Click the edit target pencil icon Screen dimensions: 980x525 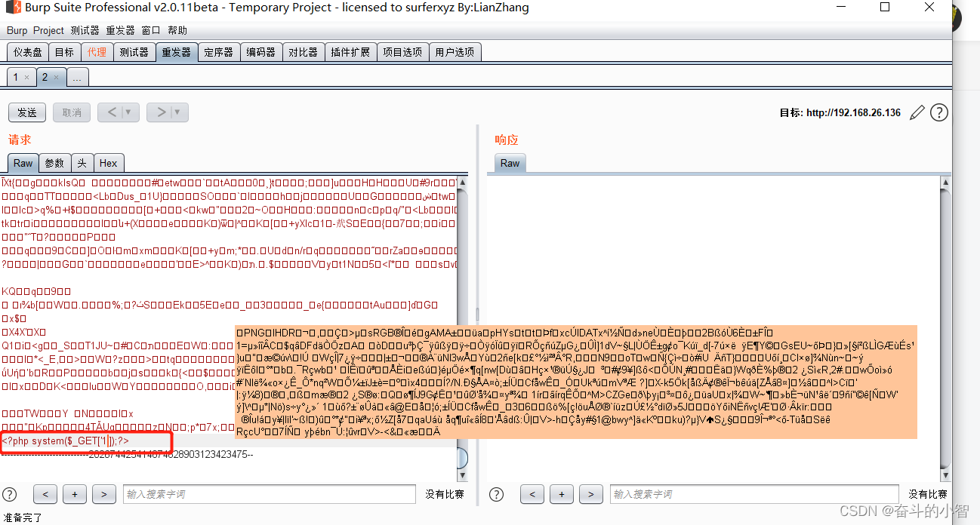(917, 112)
